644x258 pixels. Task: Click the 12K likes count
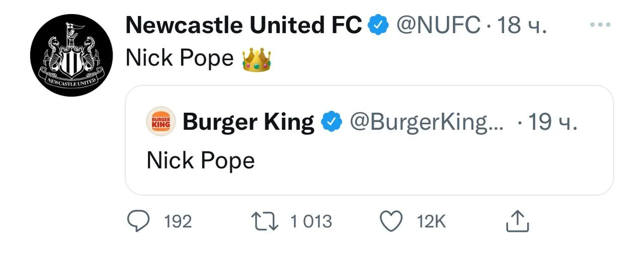click(x=431, y=221)
